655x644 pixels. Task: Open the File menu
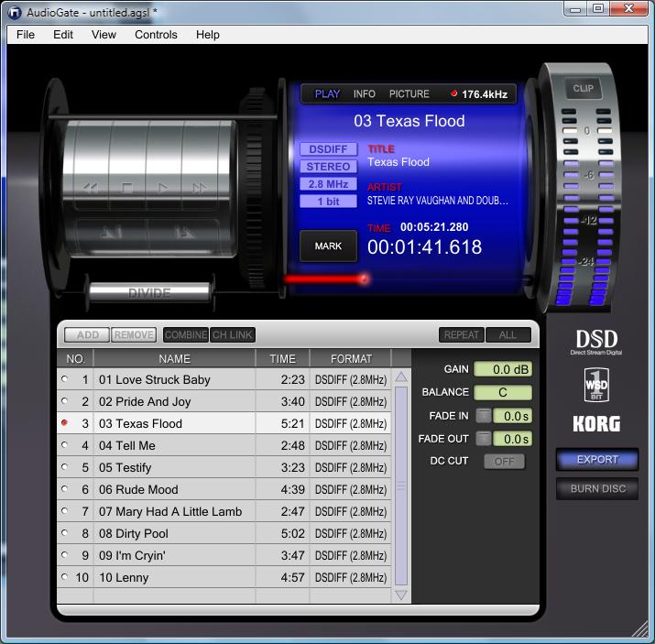26,35
